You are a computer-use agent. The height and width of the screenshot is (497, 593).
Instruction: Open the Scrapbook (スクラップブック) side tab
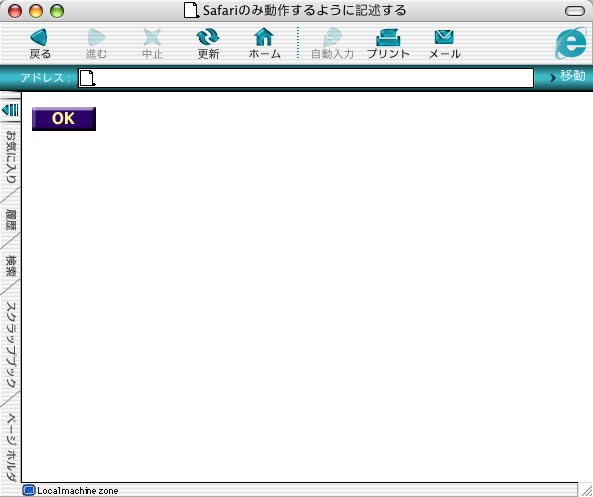coord(11,345)
